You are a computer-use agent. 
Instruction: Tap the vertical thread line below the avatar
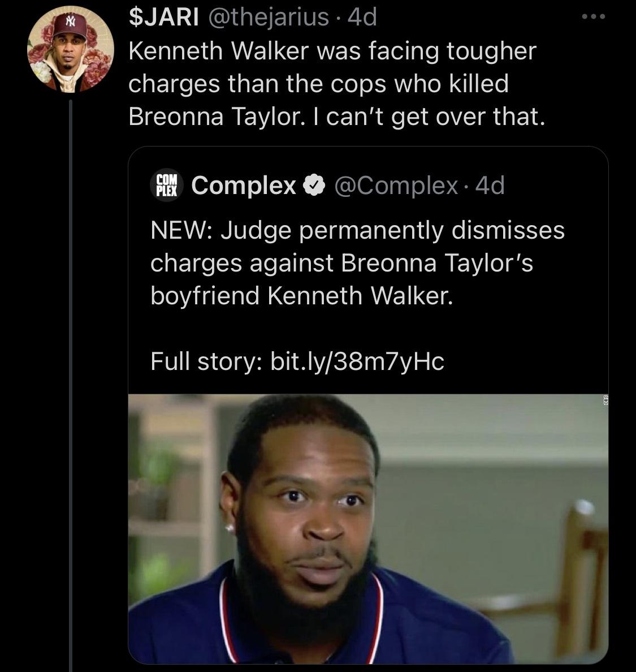coord(71,385)
